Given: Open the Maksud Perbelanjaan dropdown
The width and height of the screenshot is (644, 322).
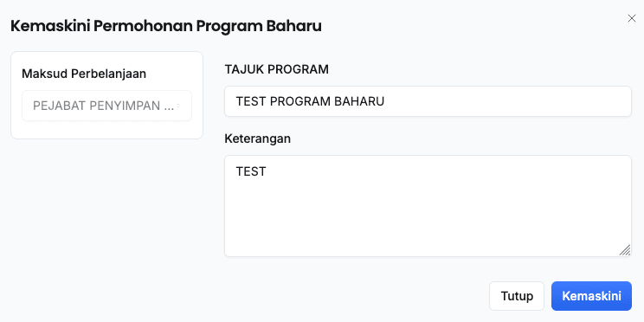Looking at the screenshot, I should click(106, 106).
